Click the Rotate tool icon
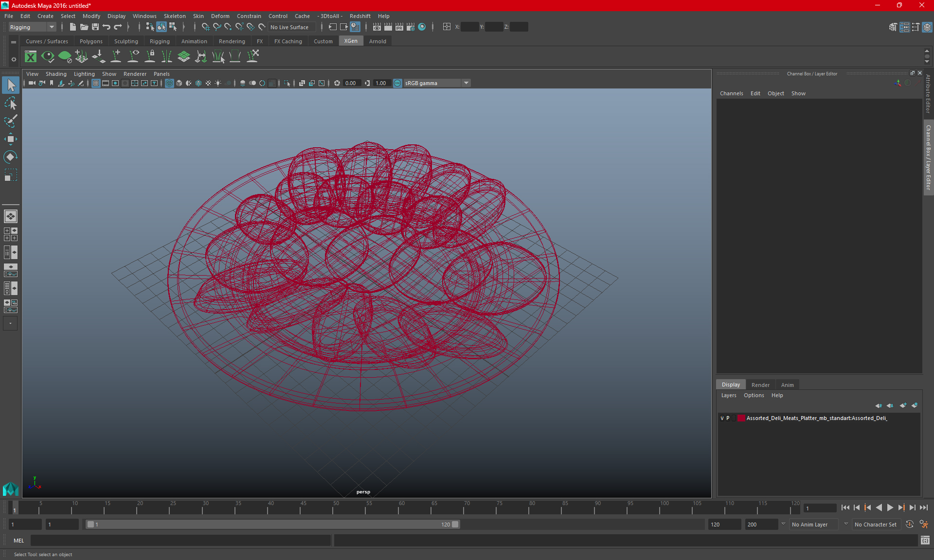 [x=10, y=157]
